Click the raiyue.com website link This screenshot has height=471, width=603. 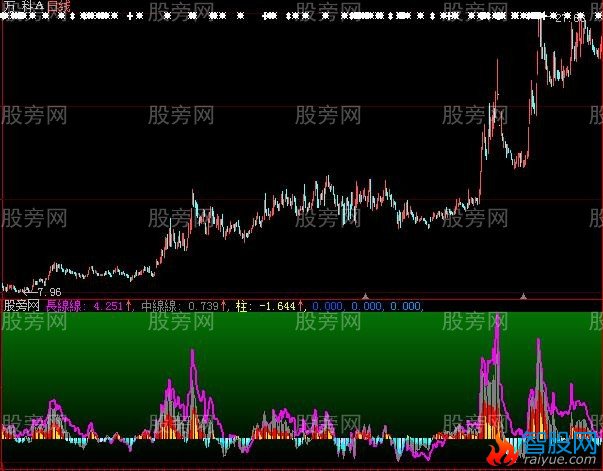[566, 460]
